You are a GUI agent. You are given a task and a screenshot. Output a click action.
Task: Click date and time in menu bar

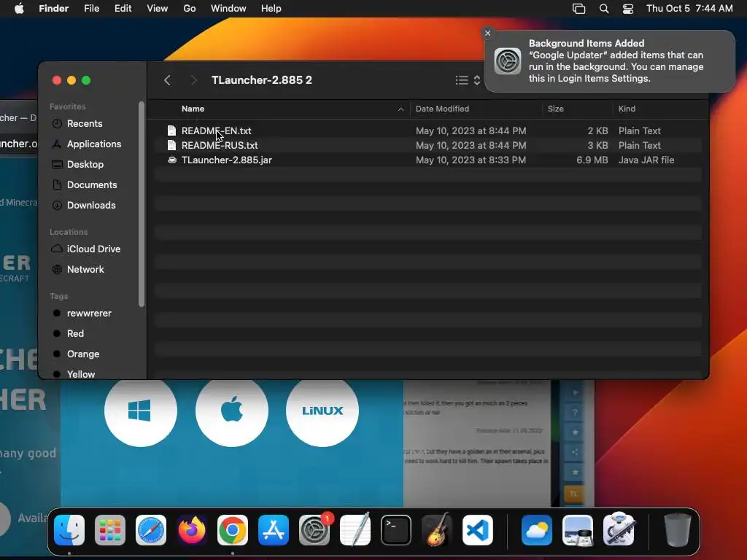(689, 9)
